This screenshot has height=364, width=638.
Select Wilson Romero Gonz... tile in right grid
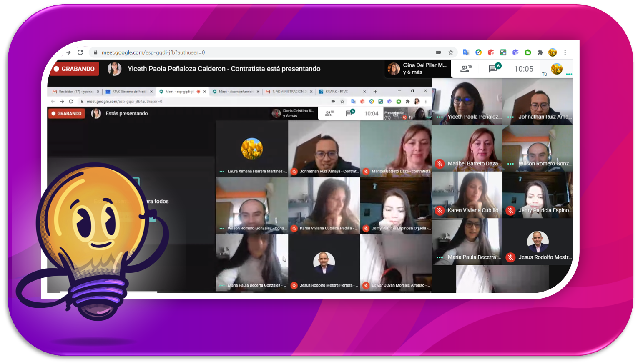[x=538, y=148]
